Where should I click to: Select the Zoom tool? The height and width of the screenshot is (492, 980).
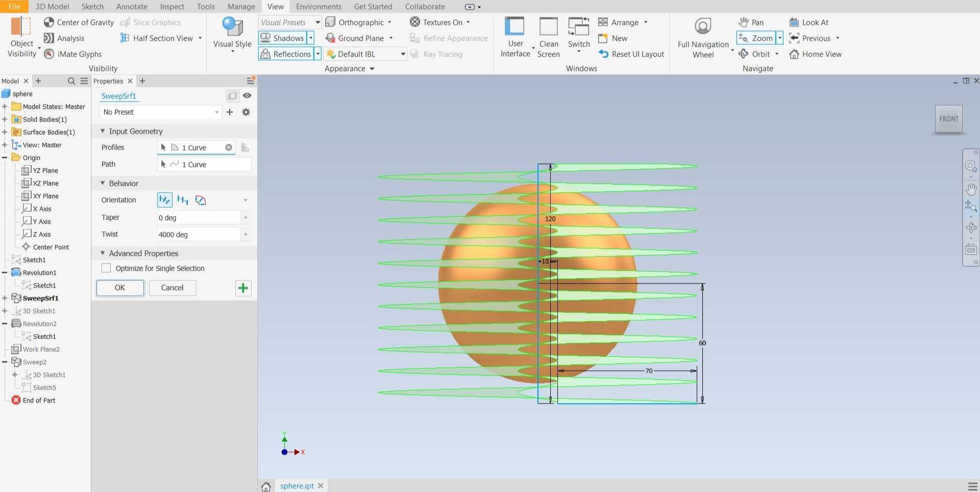[x=756, y=38]
